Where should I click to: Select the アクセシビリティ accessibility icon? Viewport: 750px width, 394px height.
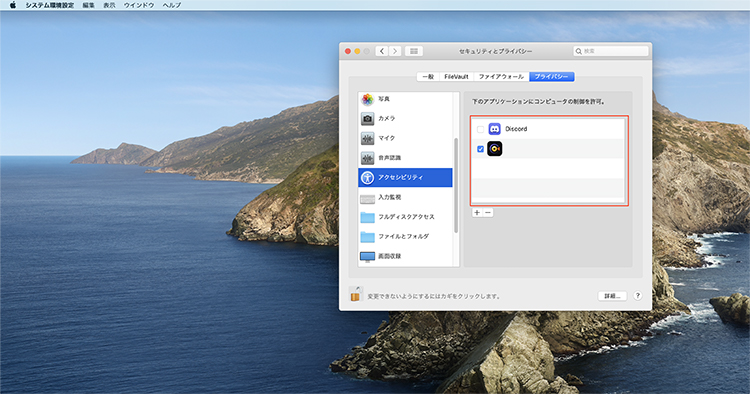[x=367, y=177]
